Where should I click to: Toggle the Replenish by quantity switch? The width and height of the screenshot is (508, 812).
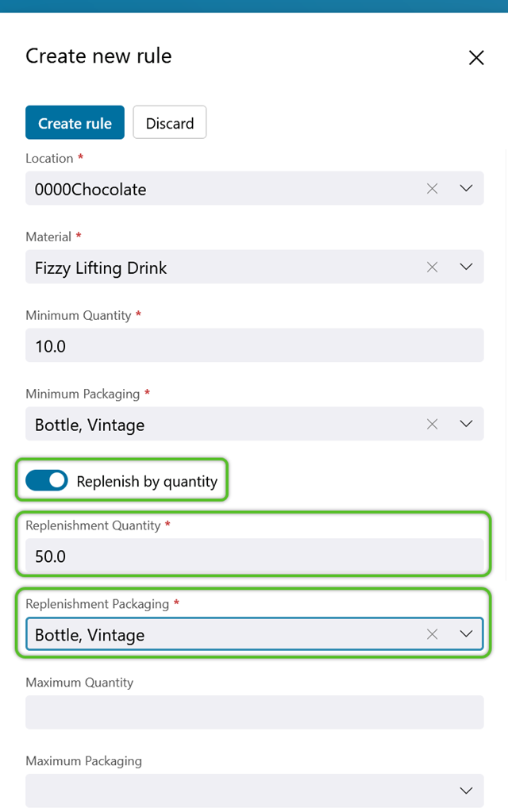[x=47, y=480]
